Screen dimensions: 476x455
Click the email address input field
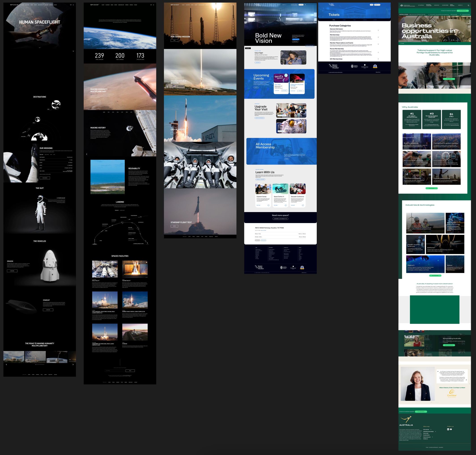[x=115, y=371]
